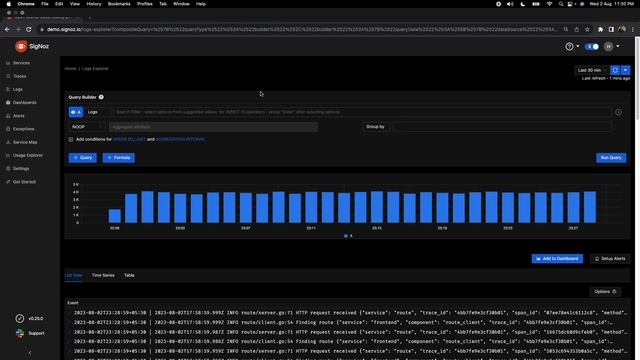Image resolution: width=640 pixels, height=360 pixels.
Task: Collapse the sidebar with the chevron
Action: 30,353
